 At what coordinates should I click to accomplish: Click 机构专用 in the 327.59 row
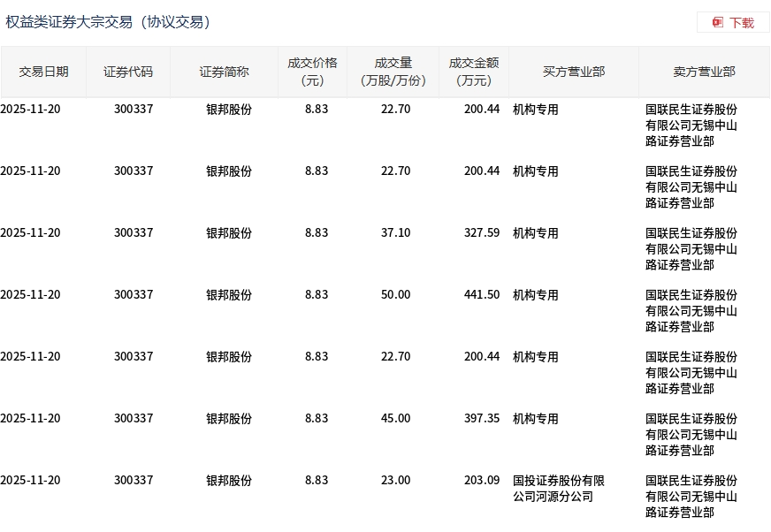point(536,233)
